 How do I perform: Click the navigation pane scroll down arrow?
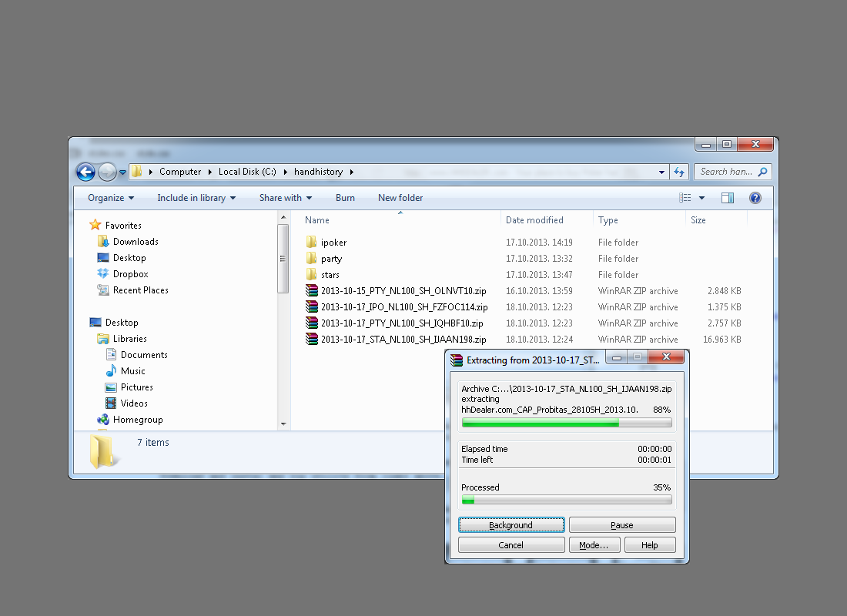click(283, 424)
